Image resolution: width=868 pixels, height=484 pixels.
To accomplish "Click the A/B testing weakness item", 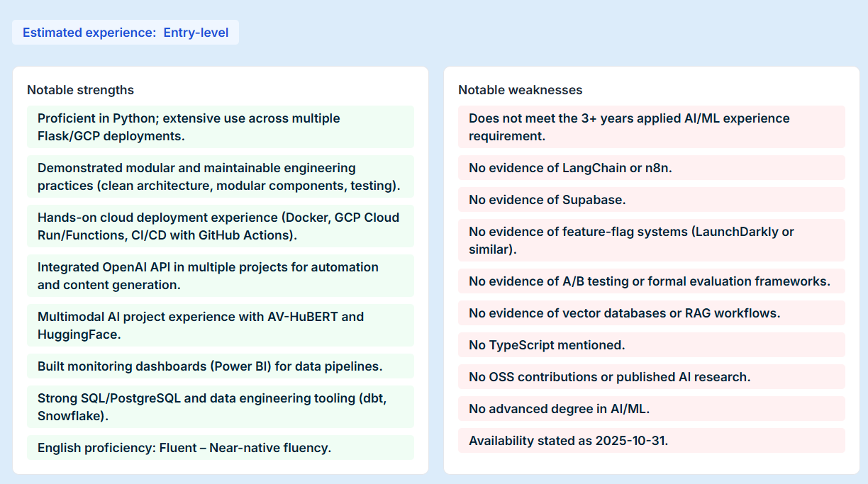I will [x=651, y=281].
